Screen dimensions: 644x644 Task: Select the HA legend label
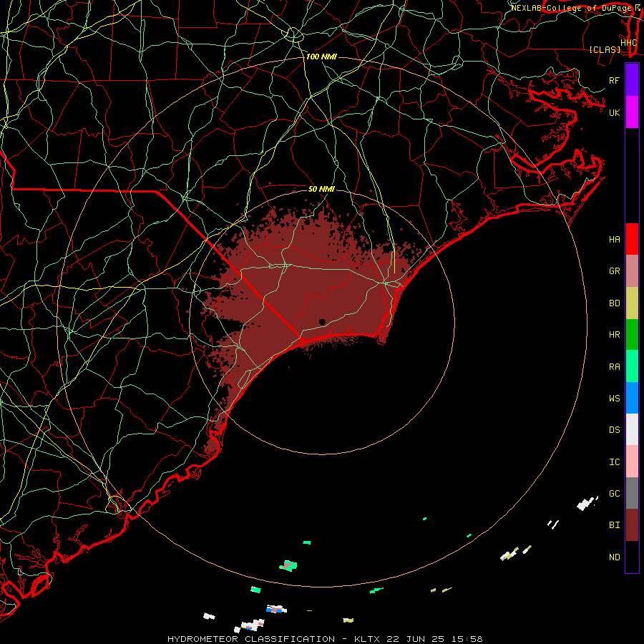(615, 240)
